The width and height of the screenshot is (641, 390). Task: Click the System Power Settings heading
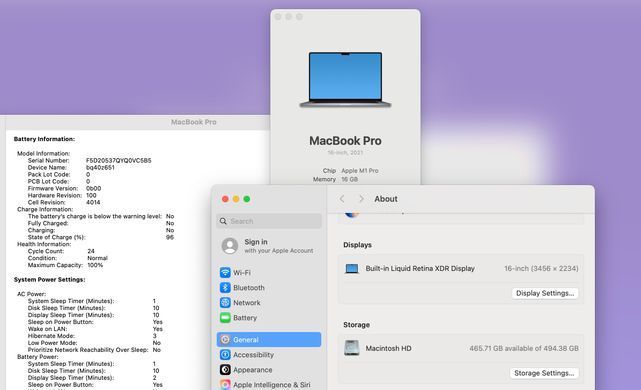49,280
